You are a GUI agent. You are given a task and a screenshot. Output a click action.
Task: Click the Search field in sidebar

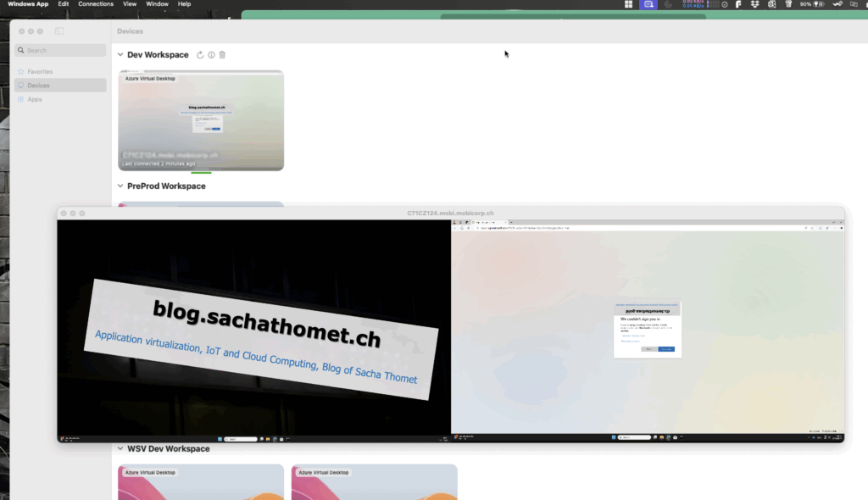pos(60,51)
